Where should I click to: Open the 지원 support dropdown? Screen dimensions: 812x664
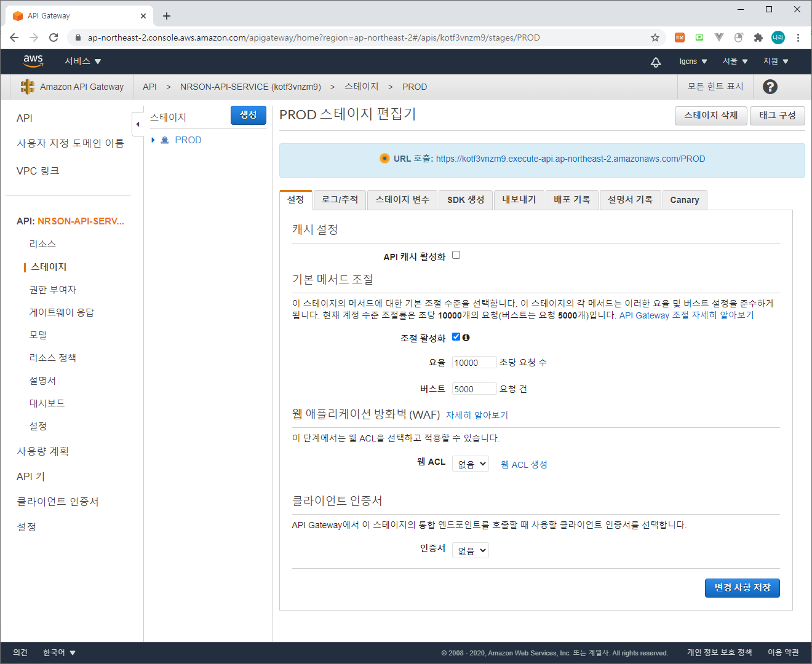point(776,61)
